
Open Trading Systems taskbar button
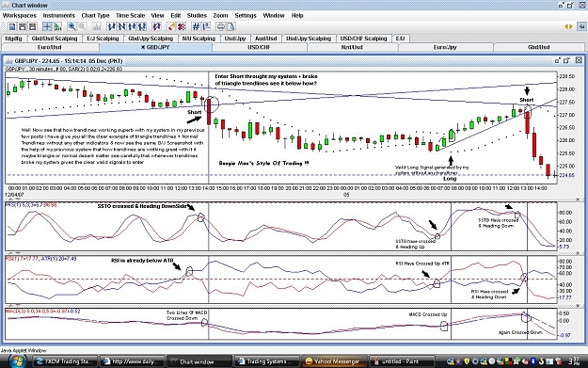point(266,361)
